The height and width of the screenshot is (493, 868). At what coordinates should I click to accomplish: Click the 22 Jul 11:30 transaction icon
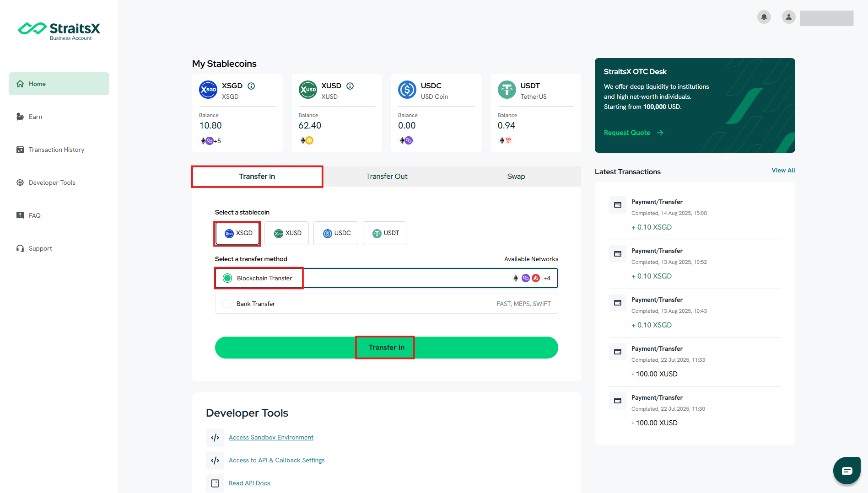coord(618,401)
